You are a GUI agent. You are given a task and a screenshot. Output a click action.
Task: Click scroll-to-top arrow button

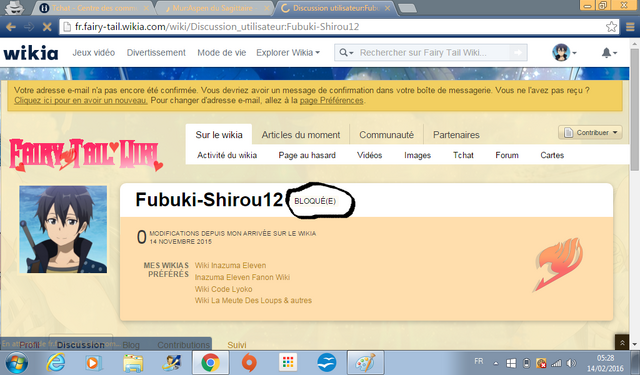click(622, 342)
